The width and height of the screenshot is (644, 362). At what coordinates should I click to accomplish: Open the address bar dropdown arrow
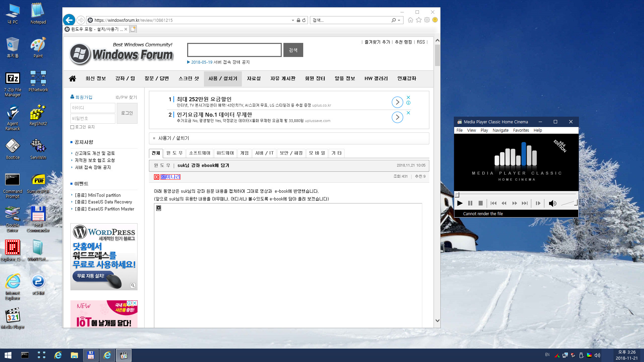293,20
